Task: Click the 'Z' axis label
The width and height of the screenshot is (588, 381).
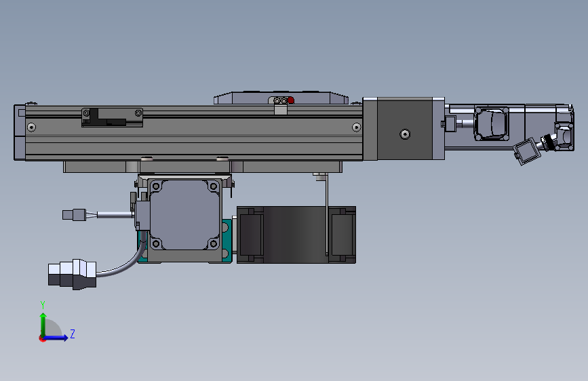Action: [x=73, y=334]
